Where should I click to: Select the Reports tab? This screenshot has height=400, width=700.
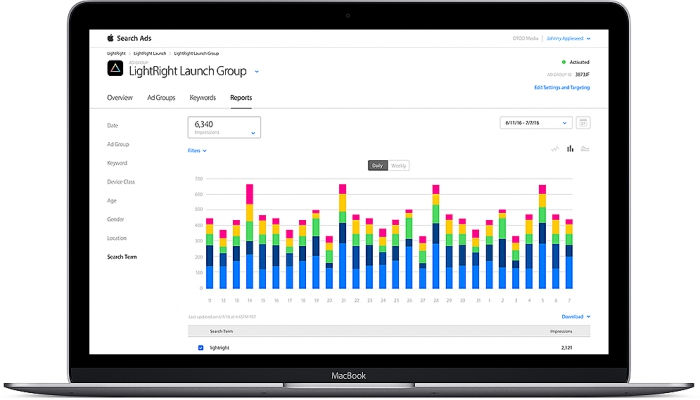coord(241,98)
